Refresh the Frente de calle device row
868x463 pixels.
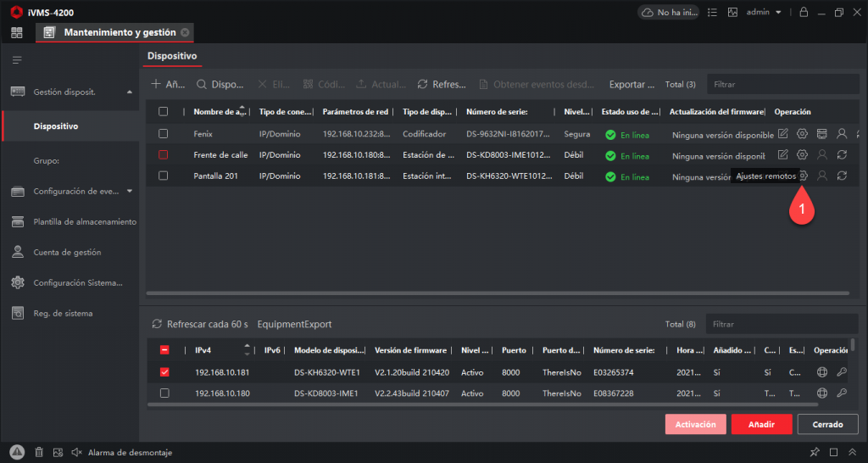click(x=842, y=154)
